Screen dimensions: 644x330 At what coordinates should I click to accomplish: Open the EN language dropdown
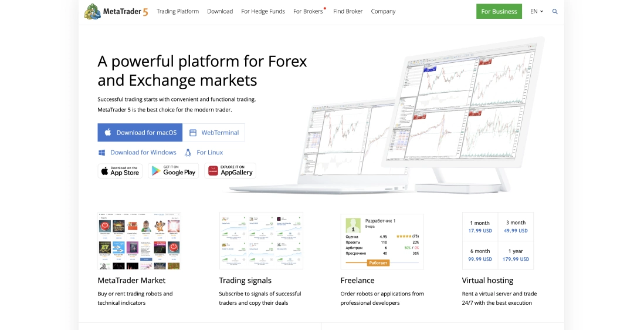tap(537, 12)
